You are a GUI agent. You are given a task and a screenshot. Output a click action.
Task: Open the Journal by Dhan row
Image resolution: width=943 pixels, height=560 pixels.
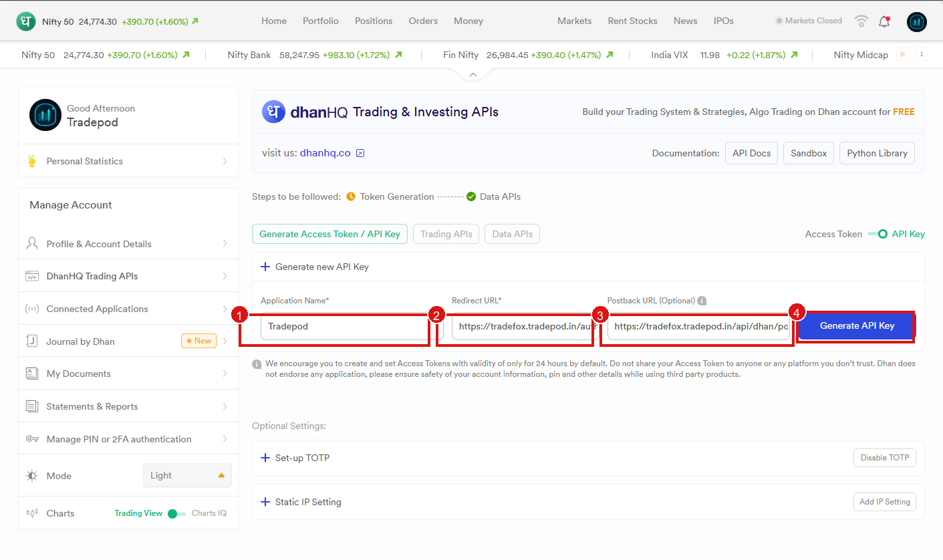[x=128, y=341]
